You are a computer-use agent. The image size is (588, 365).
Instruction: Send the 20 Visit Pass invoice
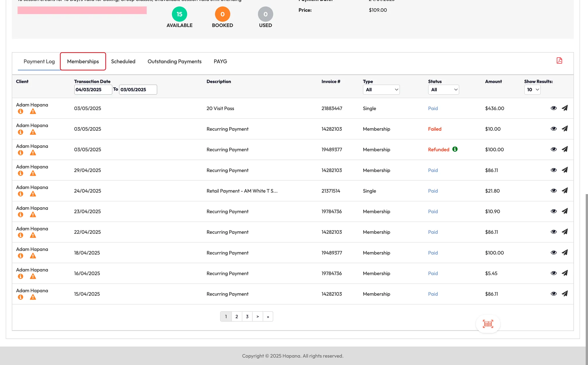(x=565, y=108)
